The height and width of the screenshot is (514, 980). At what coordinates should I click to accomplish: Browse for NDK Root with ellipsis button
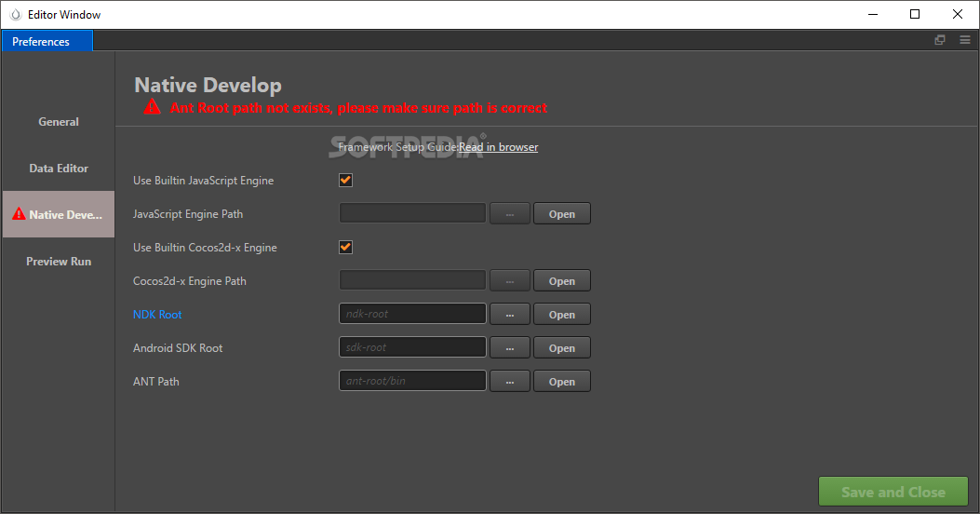510,315
